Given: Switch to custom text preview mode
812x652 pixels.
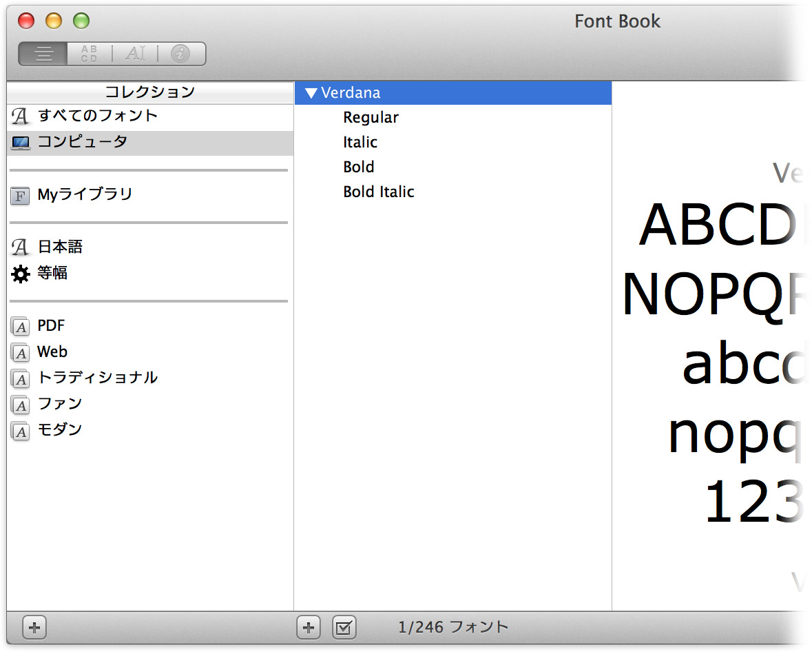Looking at the screenshot, I should pos(135,53).
